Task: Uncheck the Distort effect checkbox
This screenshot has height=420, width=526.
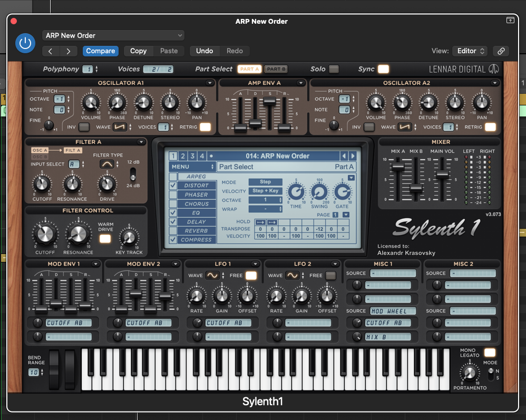Action: [x=173, y=185]
